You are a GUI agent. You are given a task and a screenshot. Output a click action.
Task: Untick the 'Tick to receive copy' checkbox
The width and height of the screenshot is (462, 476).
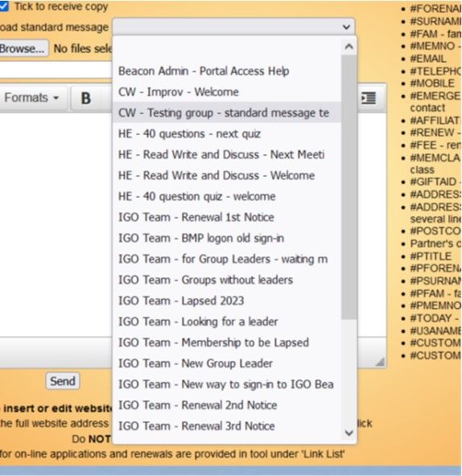pyautogui.click(x=4, y=6)
